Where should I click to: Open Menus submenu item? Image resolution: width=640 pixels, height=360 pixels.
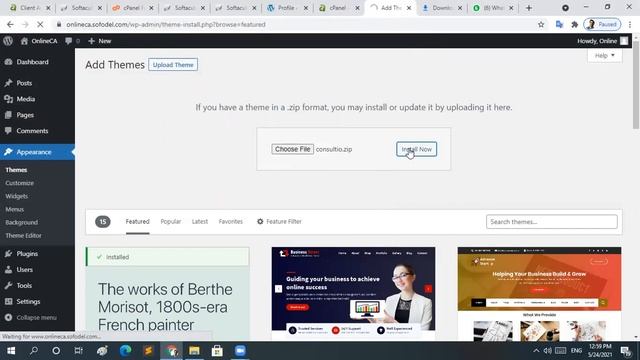(15, 209)
